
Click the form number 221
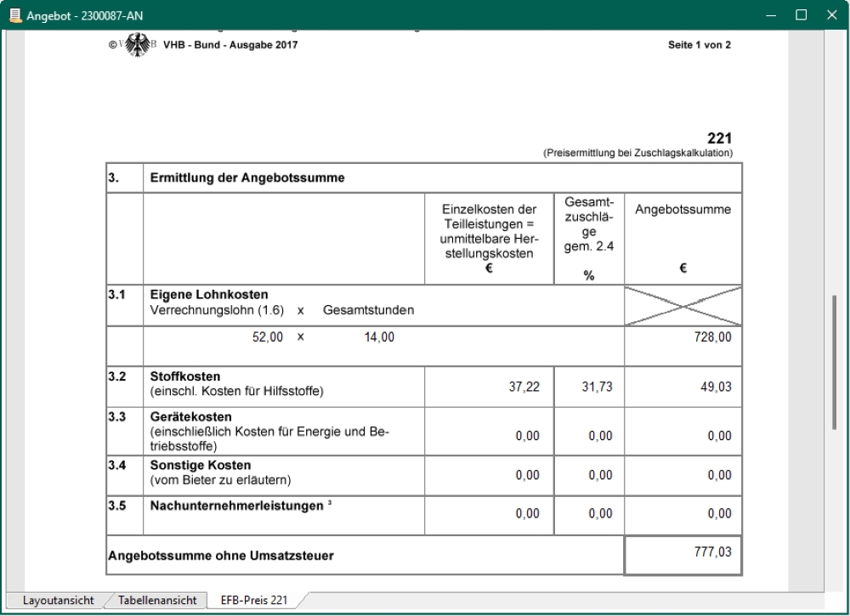[719, 138]
